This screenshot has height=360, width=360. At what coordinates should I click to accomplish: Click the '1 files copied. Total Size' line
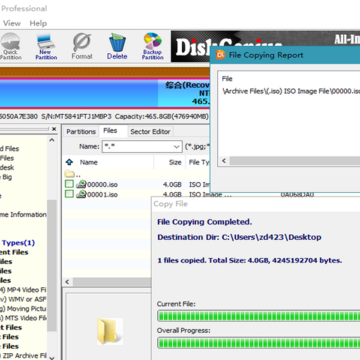point(250,260)
